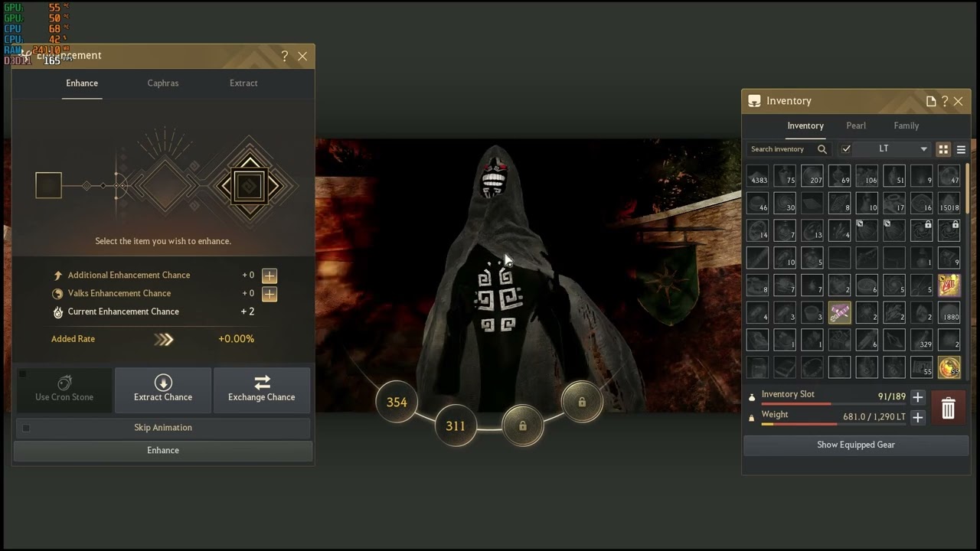Open the Extract tab
This screenshot has height=551, width=980.
[243, 83]
